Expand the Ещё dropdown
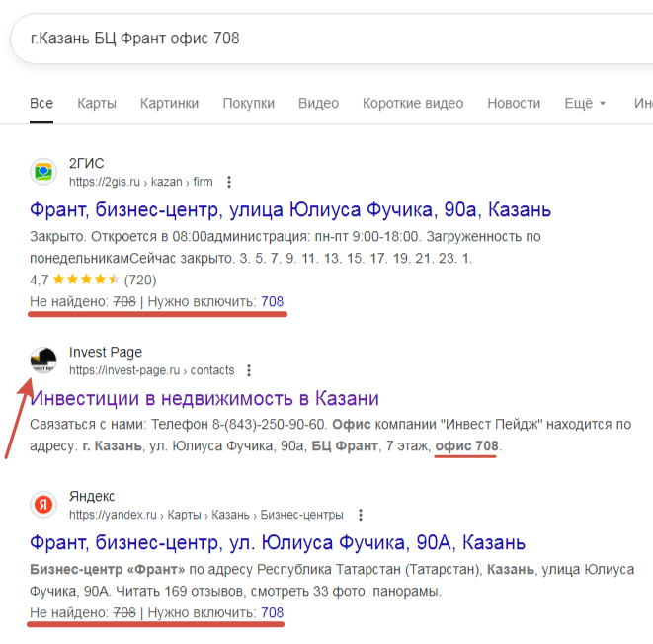 (585, 103)
